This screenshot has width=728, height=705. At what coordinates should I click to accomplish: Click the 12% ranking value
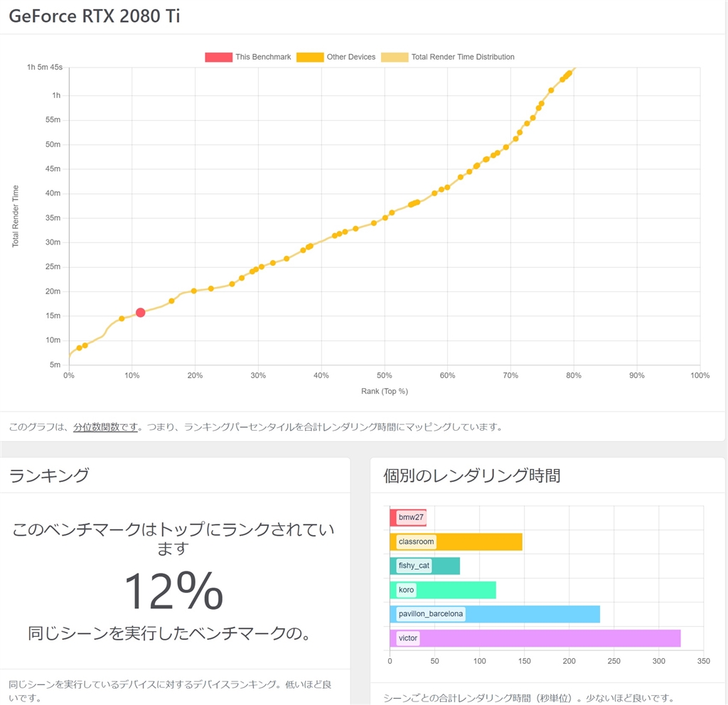pyautogui.click(x=173, y=591)
